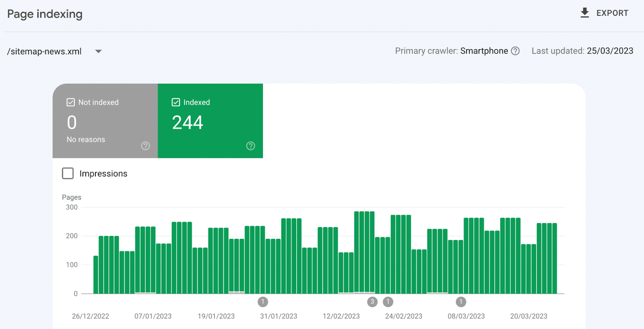Click the Export download icon
Image resolution: width=644 pixels, height=329 pixels.
point(584,13)
